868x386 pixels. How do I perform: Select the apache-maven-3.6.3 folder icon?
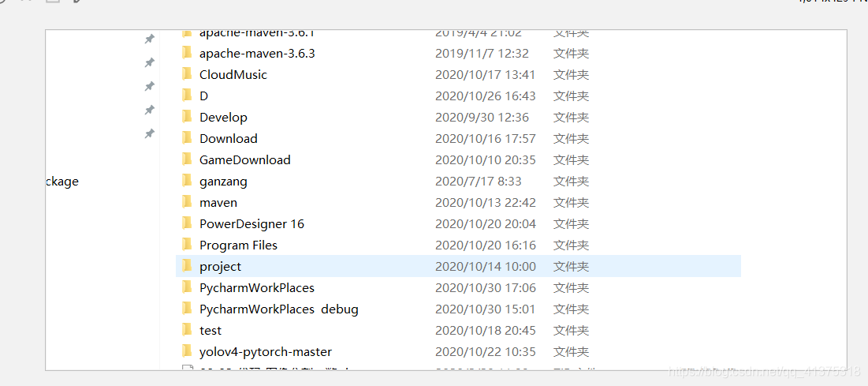click(x=187, y=53)
